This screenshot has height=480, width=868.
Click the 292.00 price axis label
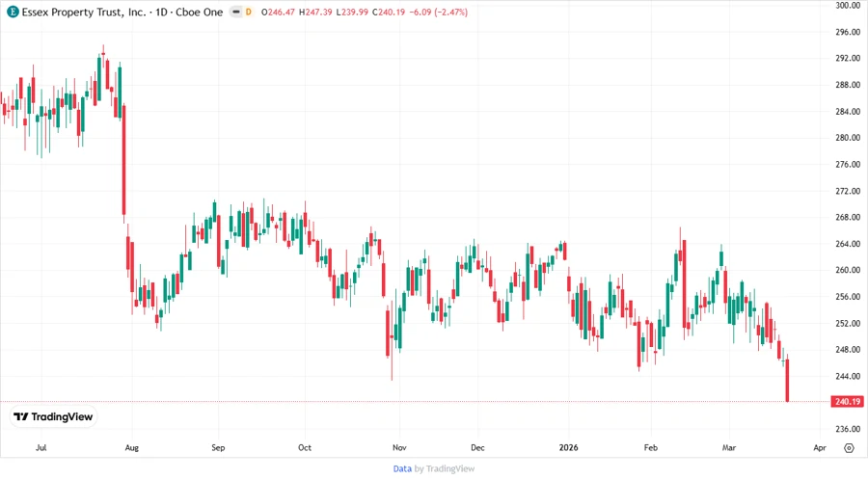[x=848, y=58]
